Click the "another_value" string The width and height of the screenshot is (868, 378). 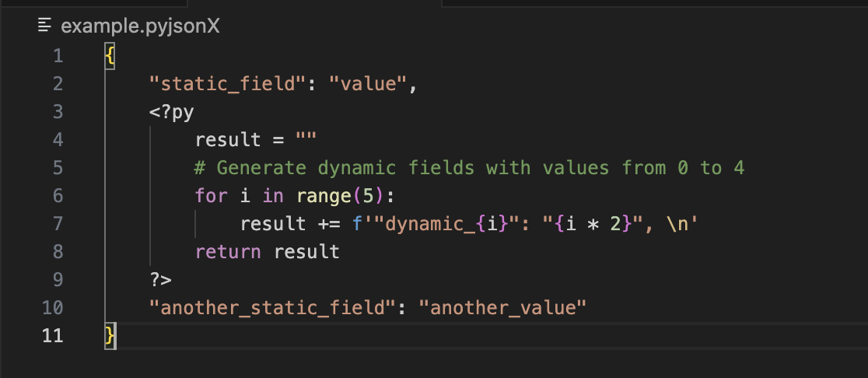502,308
